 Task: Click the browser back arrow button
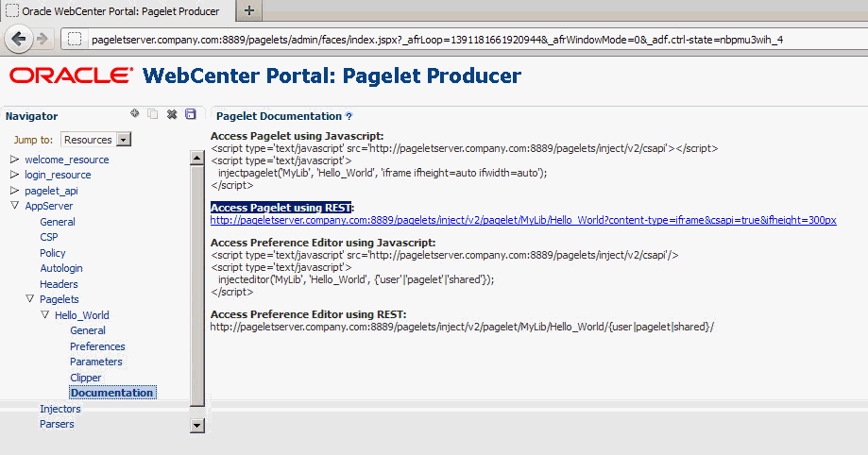tap(19, 39)
